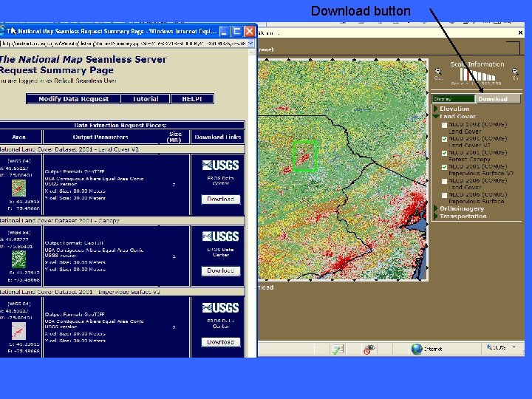Click the URL address field
Screen dimensions: 532x399
click(123, 44)
